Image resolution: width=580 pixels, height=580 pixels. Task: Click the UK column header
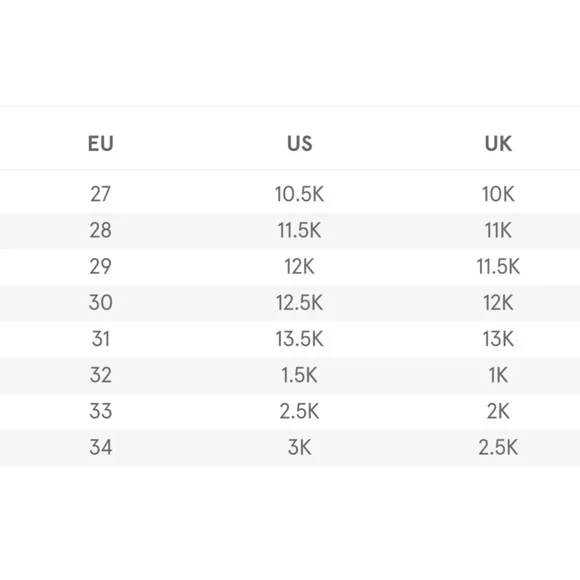498,144
